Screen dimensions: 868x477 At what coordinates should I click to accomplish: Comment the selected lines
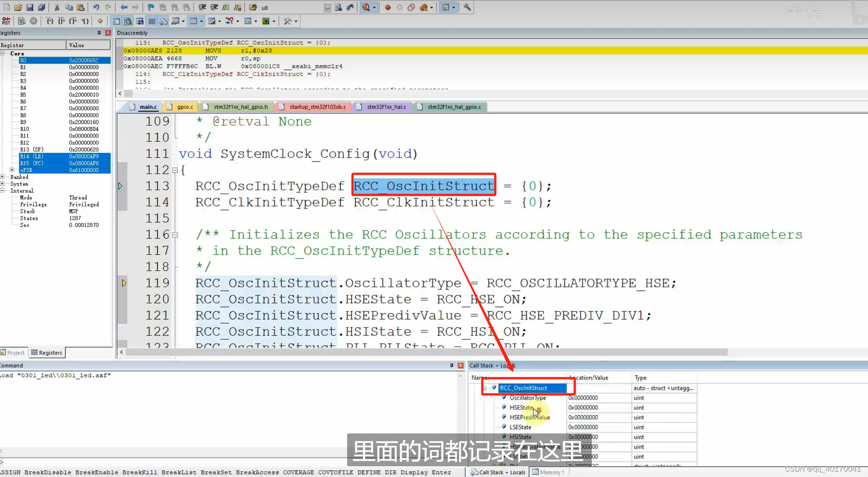(226, 7)
